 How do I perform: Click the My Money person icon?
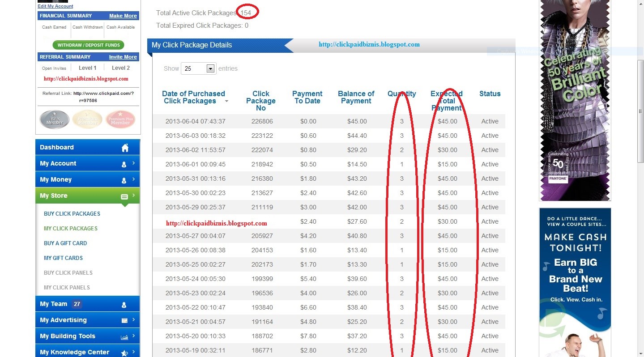point(124,180)
